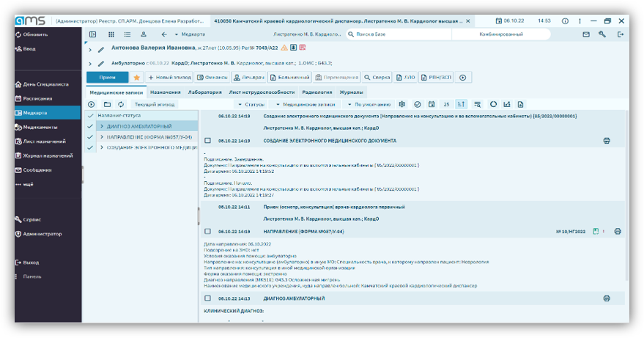Click the red document icon by patient name
The height and width of the screenshot is (338, 644).
(x=303, y=48)
